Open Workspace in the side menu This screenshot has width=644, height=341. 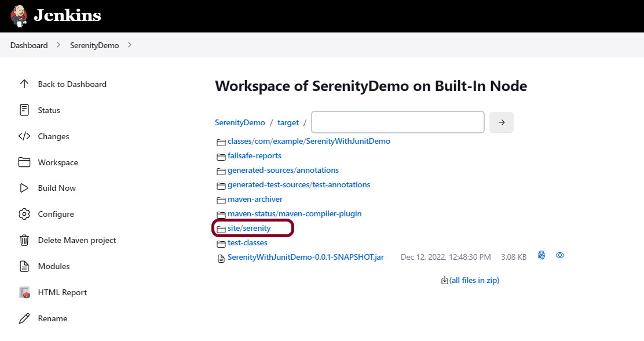click(58, 162)
